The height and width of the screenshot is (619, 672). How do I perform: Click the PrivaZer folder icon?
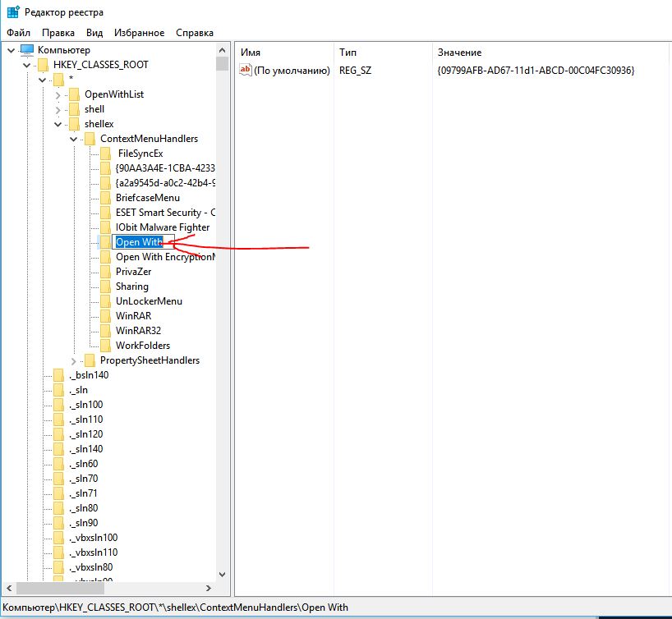105,272
